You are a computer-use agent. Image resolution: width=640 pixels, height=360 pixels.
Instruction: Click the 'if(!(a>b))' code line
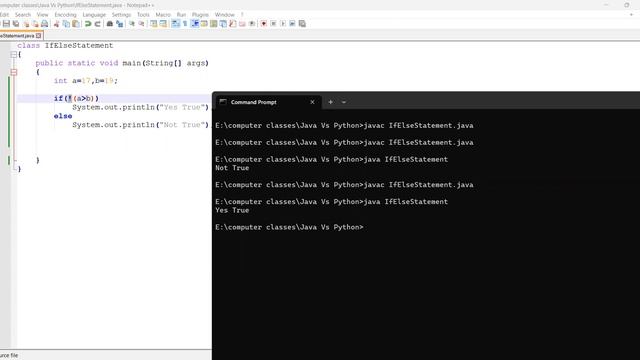(x=76, y=98)
